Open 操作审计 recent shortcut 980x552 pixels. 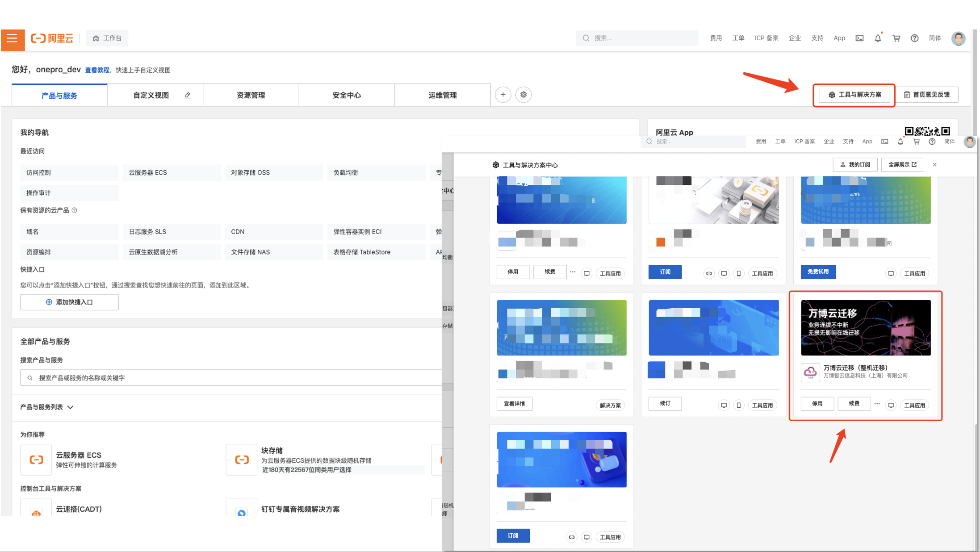[x=69, y=193]
